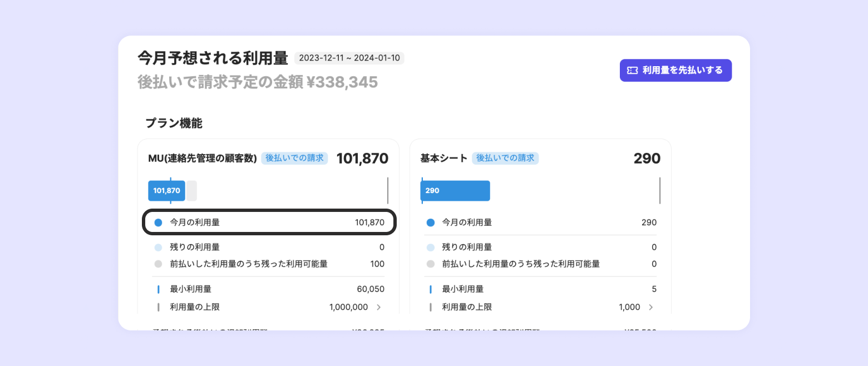Click 利用量の上限 value 1,000,000

348,307
